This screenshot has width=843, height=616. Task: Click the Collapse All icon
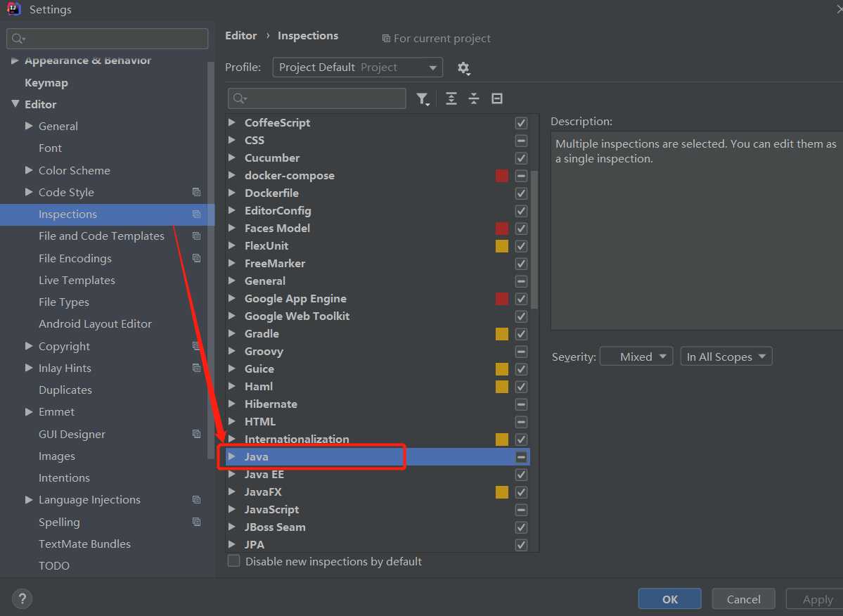[474, 99]
